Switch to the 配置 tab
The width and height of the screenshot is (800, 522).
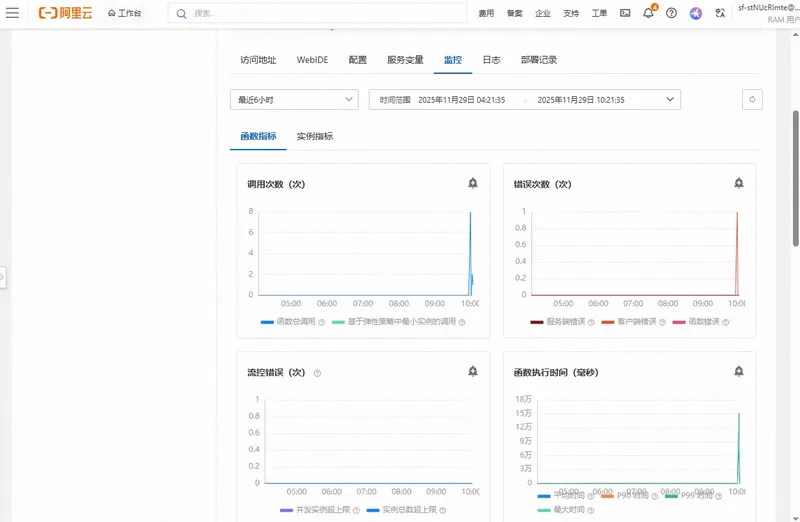pyautogui.click(x=358, y=60)
